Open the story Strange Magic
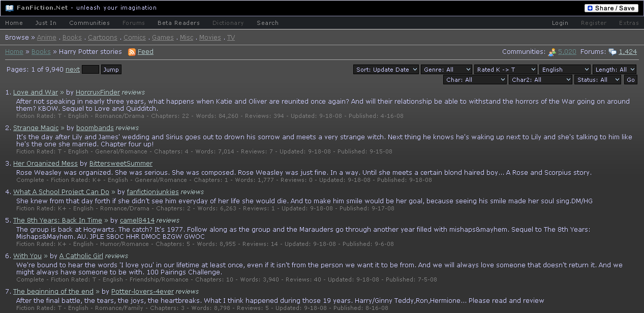Image resolution: width=644 pixels, height=313 pixels. pyautogui.click(x=36, y=128)
